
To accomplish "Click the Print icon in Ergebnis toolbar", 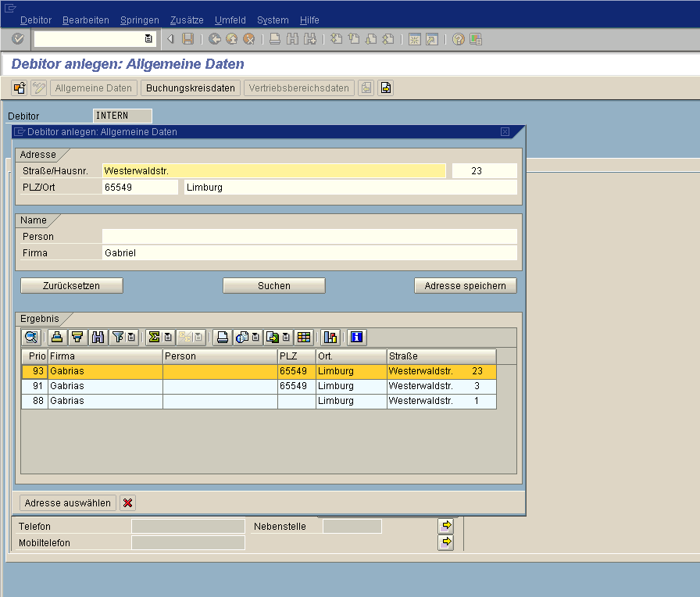I will point(223,337).
